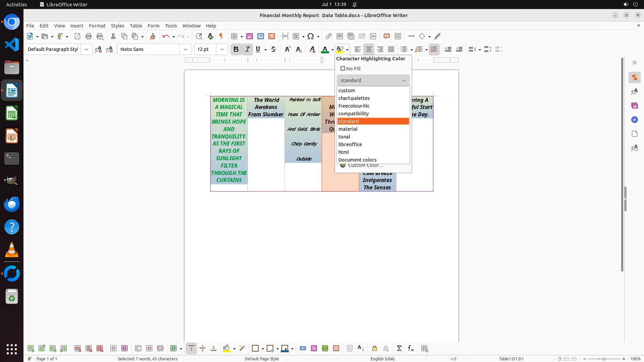Click the Custom Color… option
644x362 pixels.
click(366, 166)
